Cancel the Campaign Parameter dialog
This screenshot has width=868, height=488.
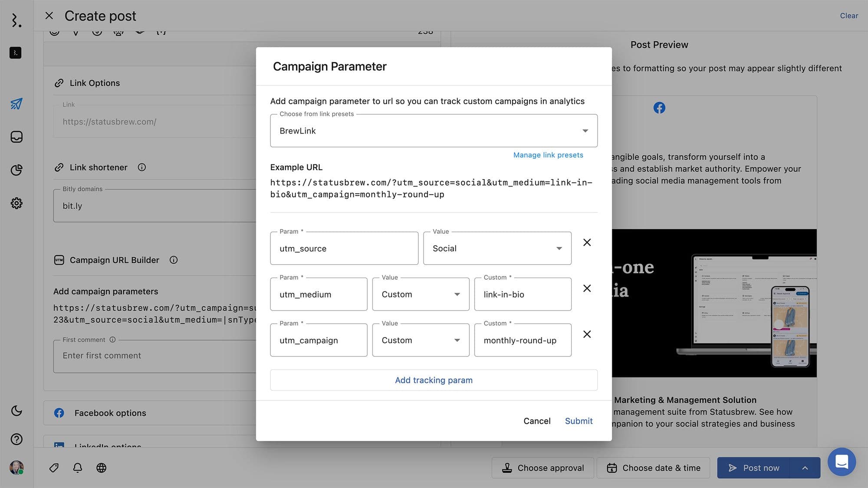pyautogui.click(x=537, y=421)
